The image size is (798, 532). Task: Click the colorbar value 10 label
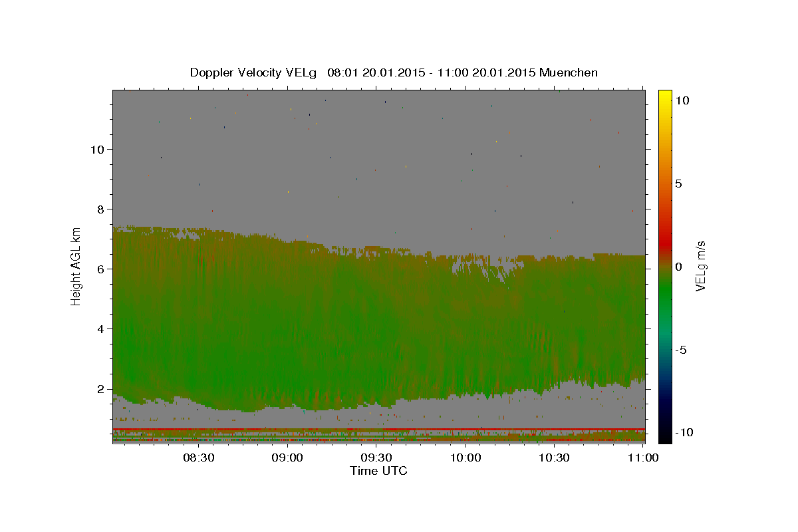click(x=682, y=100)
